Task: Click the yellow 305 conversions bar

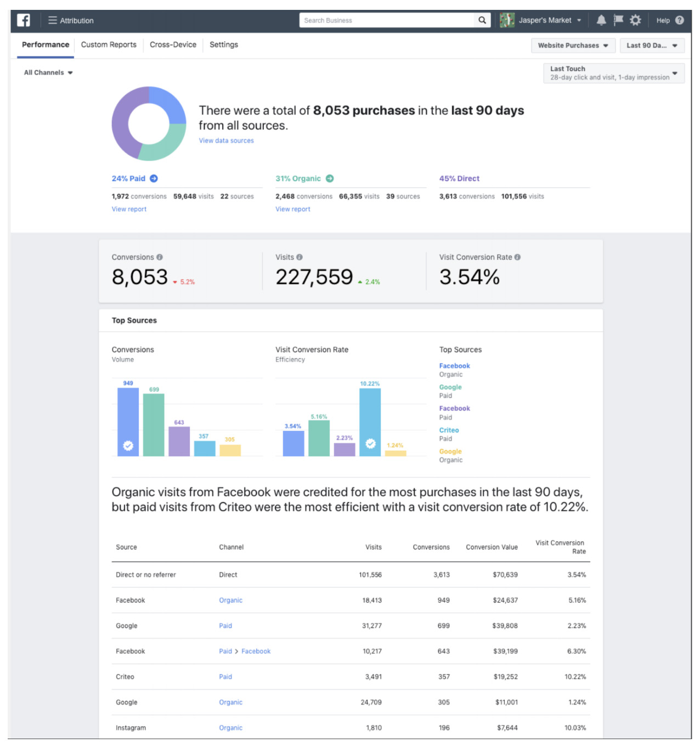Action: (x=230, y=450)
